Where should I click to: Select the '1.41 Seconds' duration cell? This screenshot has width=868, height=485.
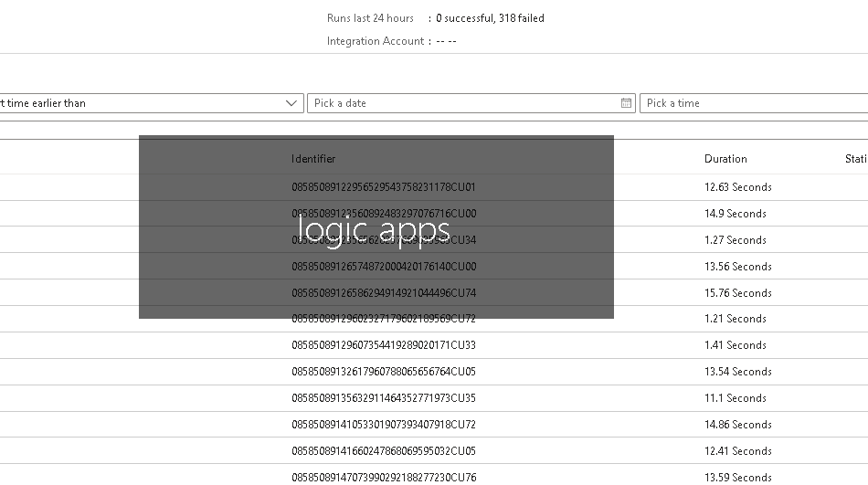(736, 345)
